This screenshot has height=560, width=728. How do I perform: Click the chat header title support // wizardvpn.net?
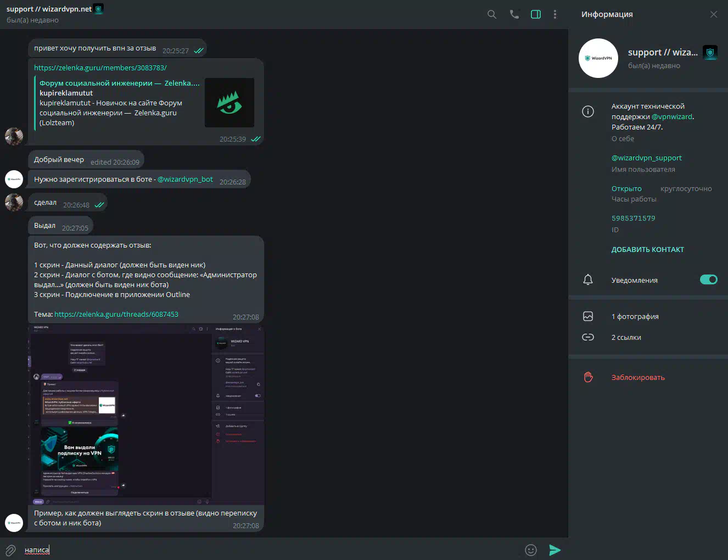point(49,9)
